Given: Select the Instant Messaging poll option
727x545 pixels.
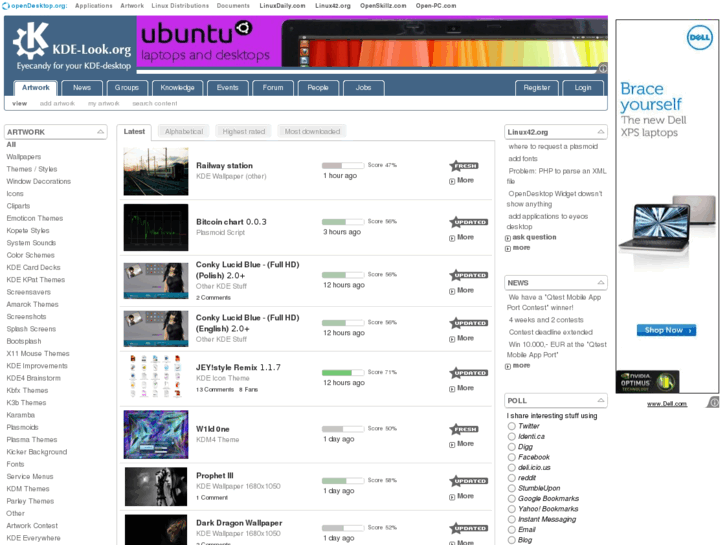Looking at the screenshot, I should coord(511,519).
